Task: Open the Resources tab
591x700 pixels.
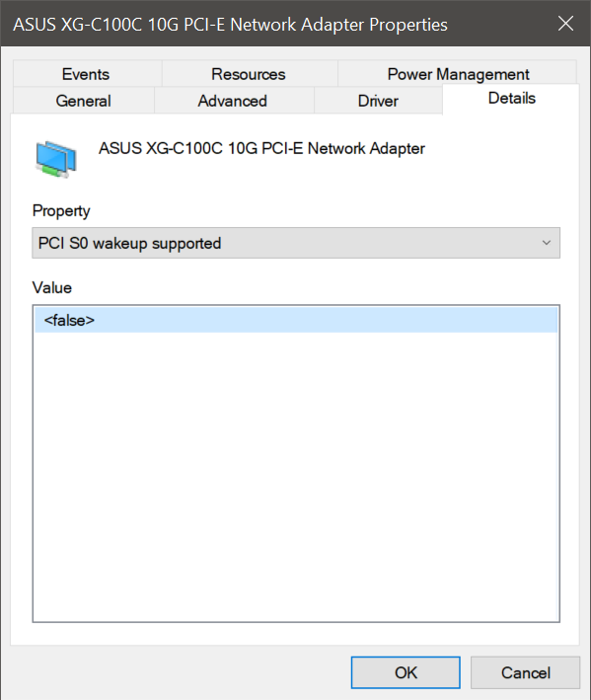Action: [x=249, y=74]
